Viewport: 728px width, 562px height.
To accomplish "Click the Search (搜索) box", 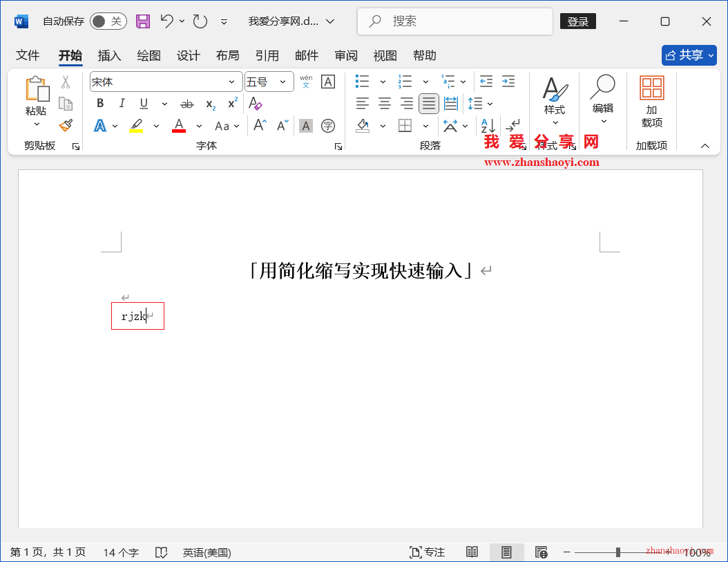I will 455,21.
